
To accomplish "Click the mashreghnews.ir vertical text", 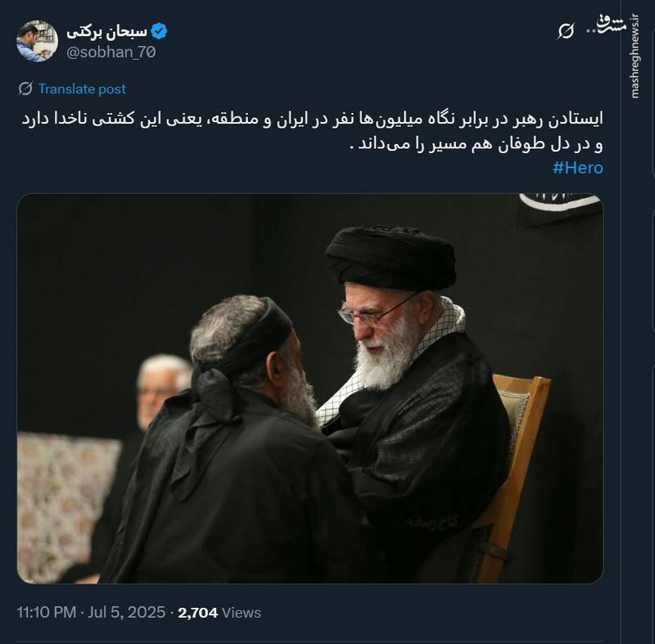I will (x=635, y=56).
